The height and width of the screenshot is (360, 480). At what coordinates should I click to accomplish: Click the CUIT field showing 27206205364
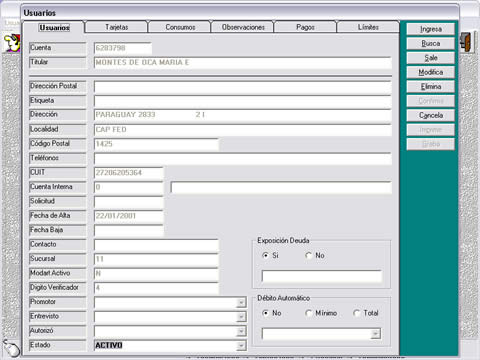[129, 173]
